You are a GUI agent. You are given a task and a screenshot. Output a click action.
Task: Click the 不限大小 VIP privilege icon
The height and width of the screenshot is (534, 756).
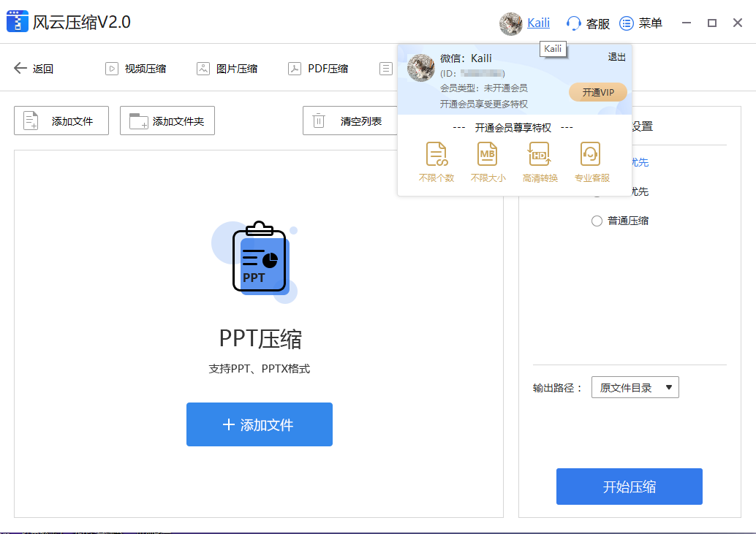pos(488,161)
